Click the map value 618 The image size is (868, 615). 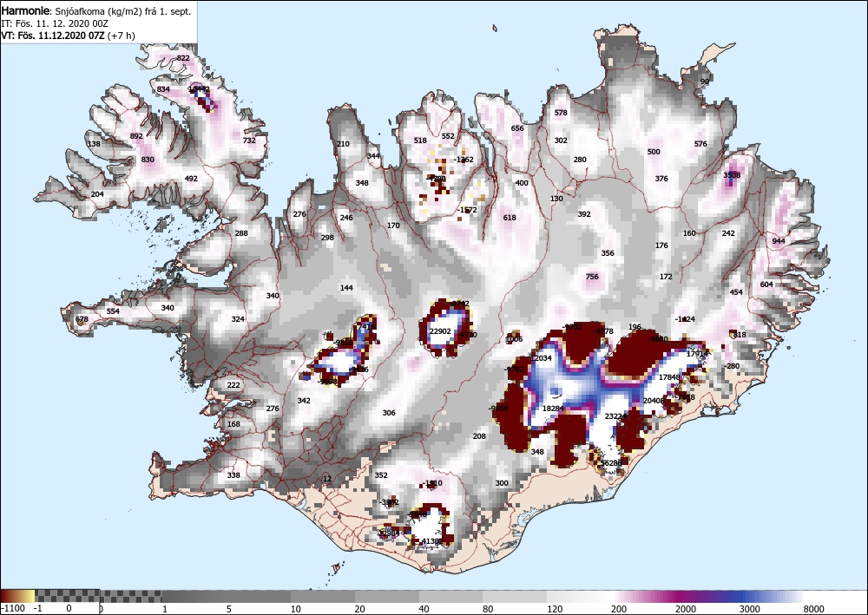point(510,218)
